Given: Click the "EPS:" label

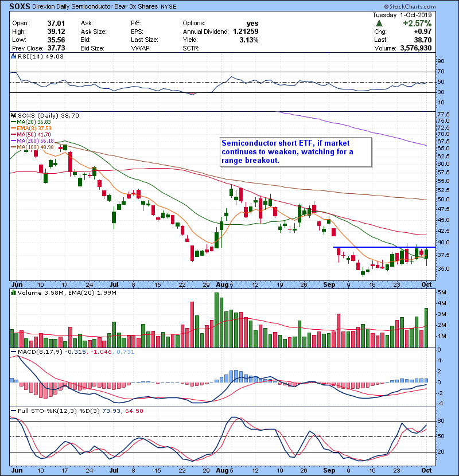Looking at the screenshot, I should 137,32.
